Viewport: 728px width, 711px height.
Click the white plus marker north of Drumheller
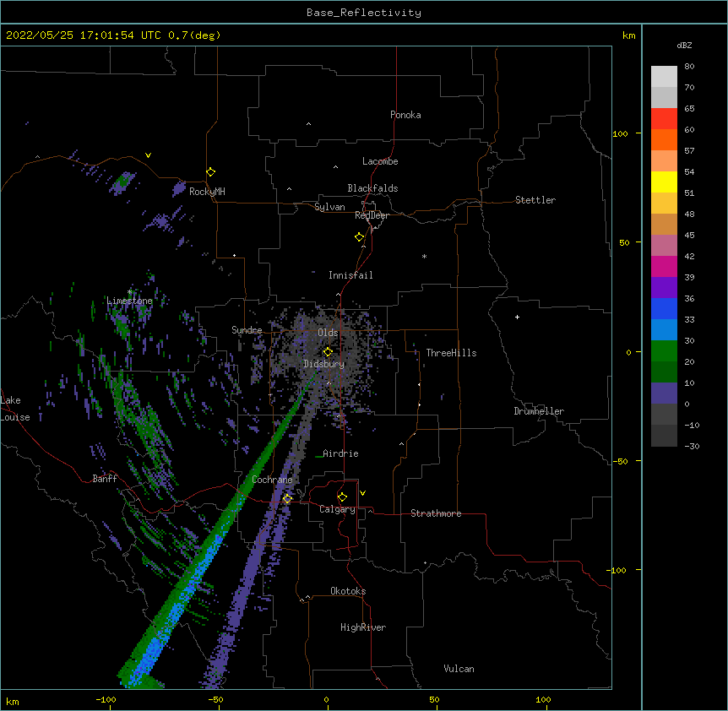click(x=517, y=317)
